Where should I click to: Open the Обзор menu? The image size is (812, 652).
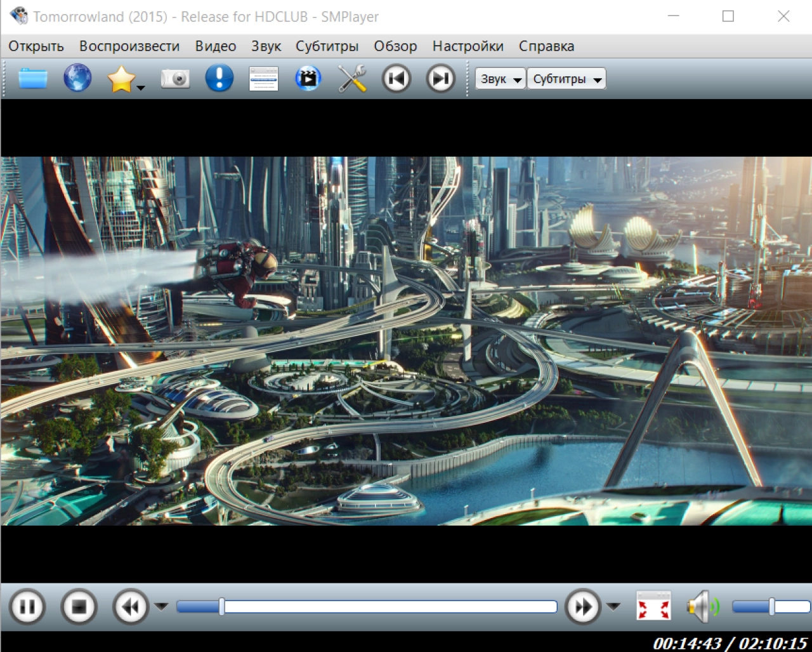pyautogui.click(x=395, y=46)
